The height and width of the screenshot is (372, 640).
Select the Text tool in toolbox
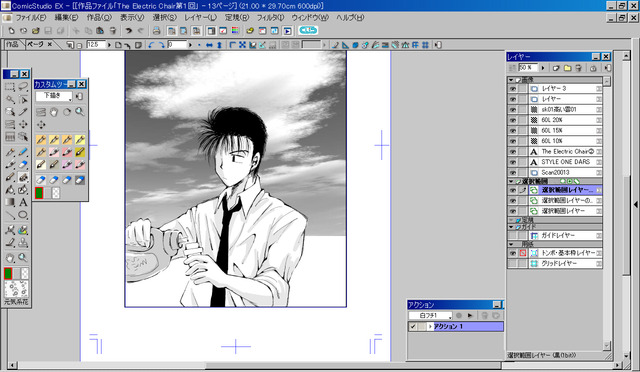point(23,202)
